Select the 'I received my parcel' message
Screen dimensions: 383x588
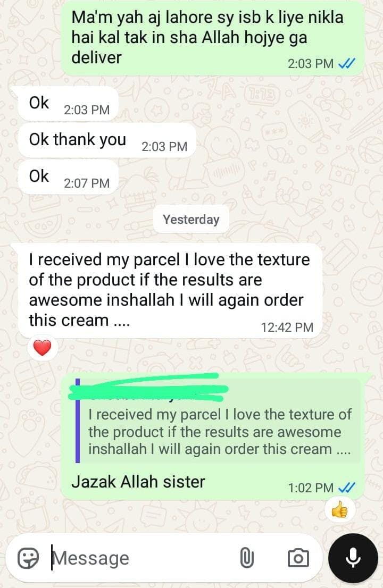pos(171,290)
